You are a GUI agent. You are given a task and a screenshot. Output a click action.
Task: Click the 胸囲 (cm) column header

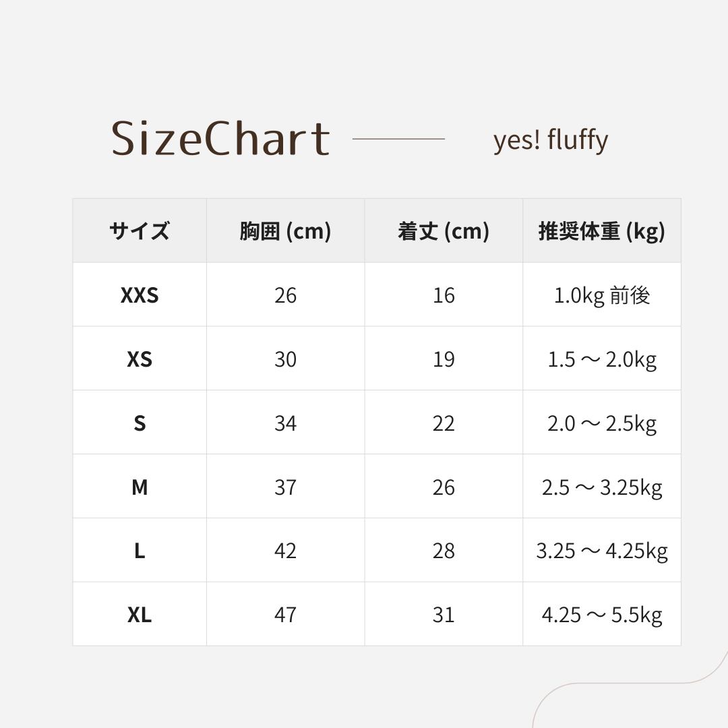pyautogui.click(x=285, y=231)
